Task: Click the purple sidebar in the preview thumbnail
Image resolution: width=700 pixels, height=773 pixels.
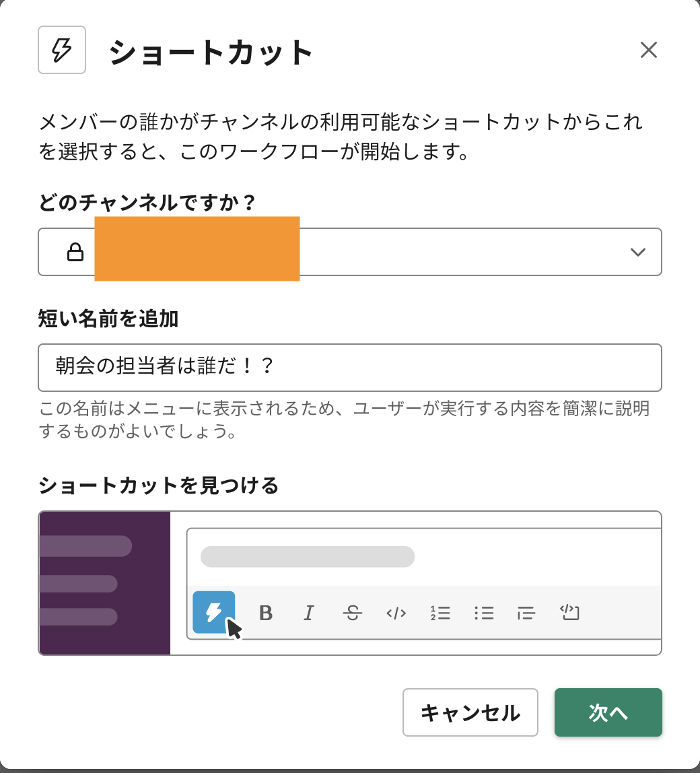Action: point(104,583)
